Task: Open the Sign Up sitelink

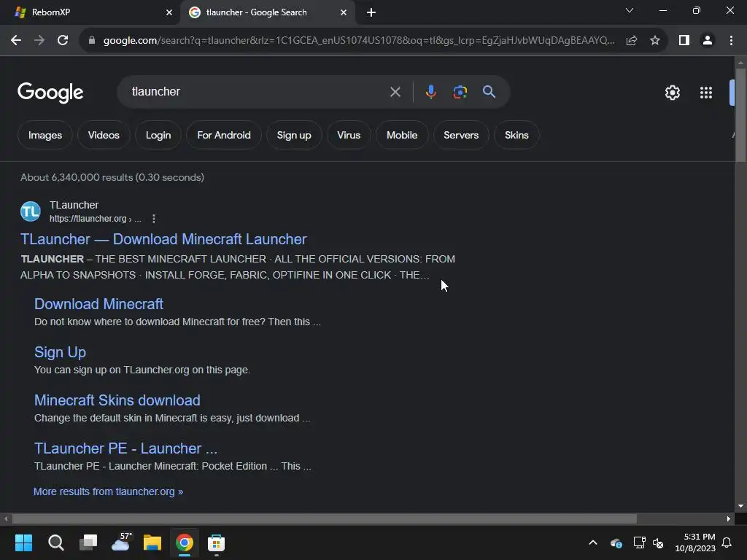Action: 60,352
